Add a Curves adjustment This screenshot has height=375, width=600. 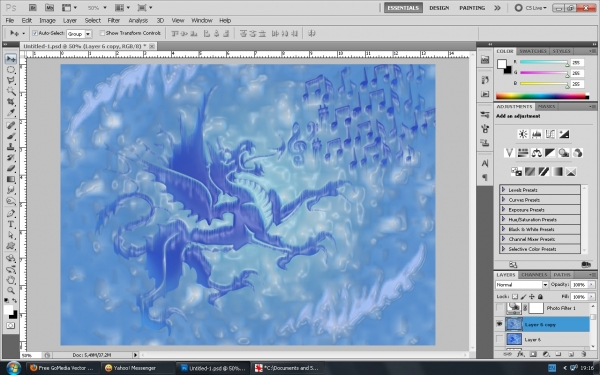point(550,134)
